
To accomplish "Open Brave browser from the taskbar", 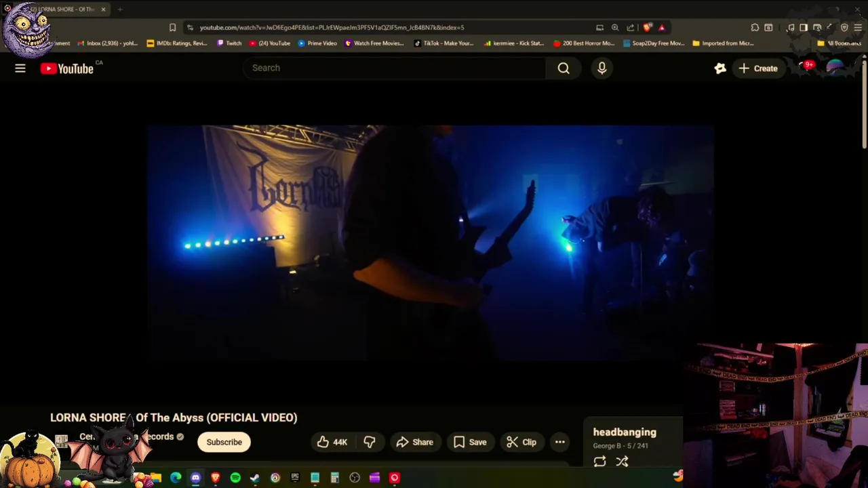I will click(x=216, y=478).
